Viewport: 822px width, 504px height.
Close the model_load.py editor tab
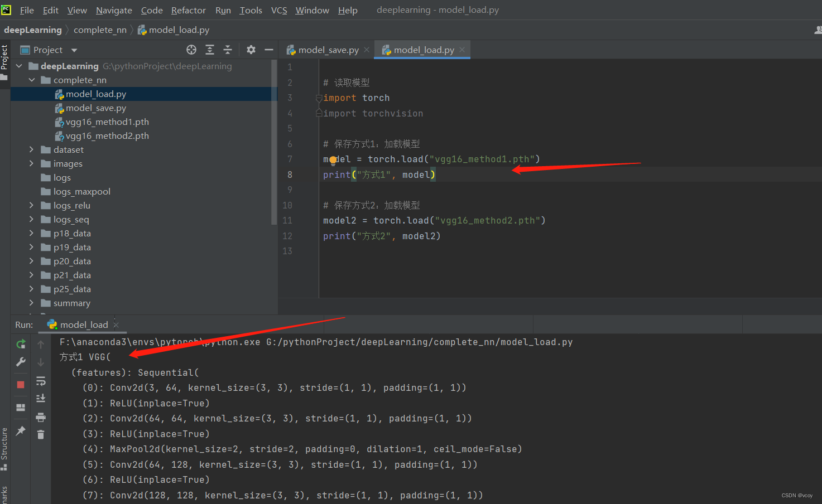click(462, 50)
